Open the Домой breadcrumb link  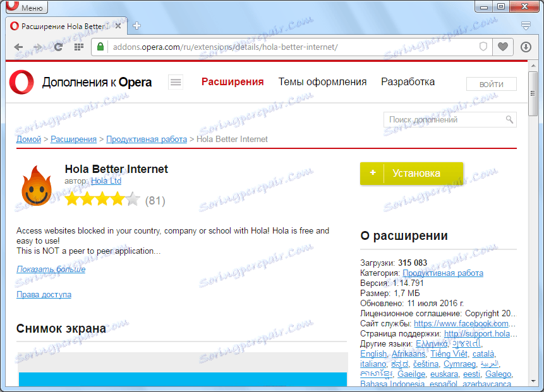pos(29,140)
